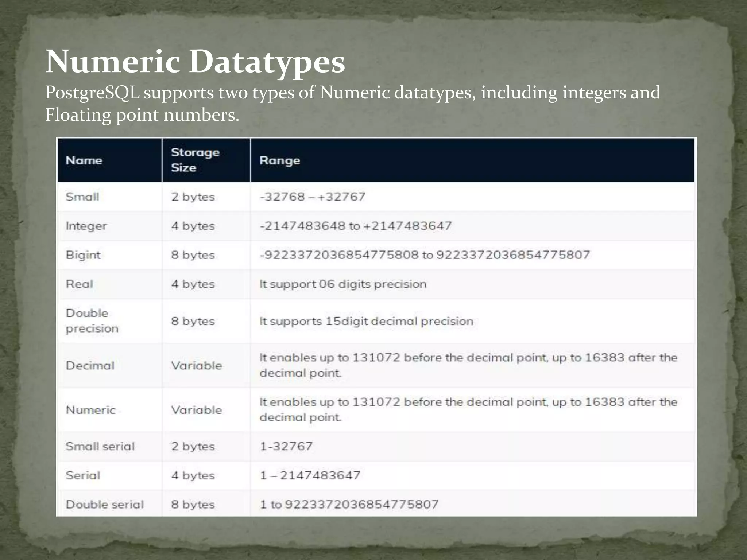Click the range '1 – 2147483647'

click(310, 475)
